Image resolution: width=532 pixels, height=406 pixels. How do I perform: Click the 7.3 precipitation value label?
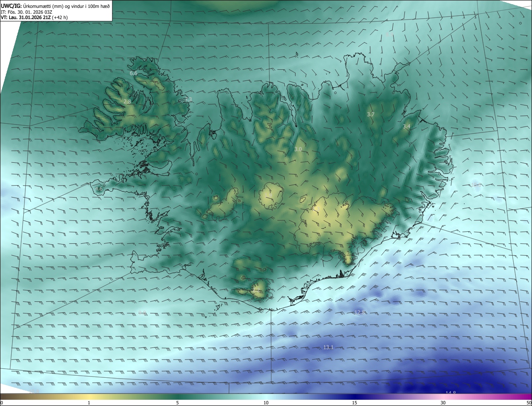[188, 100]
